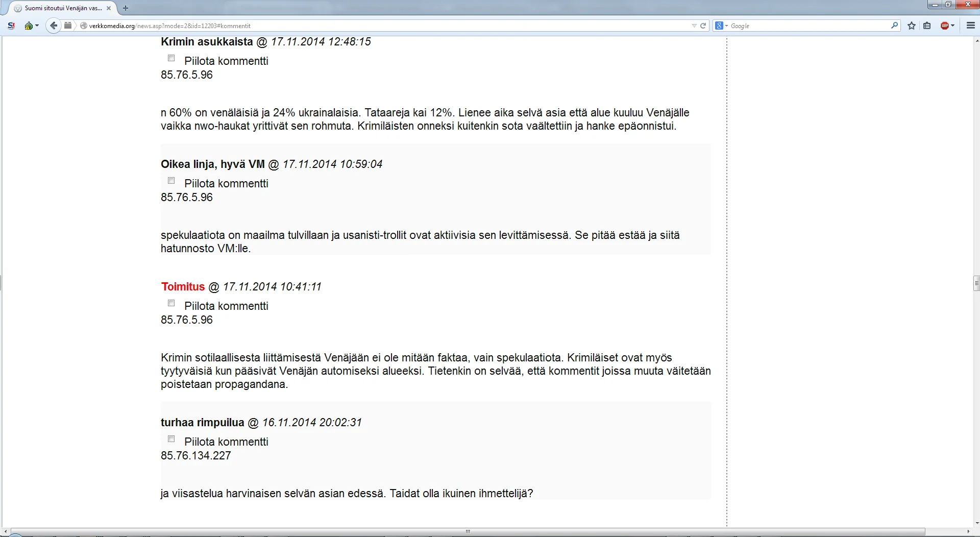Minimize the Firefox window
The image size is (980, 537).
[935, 5]
